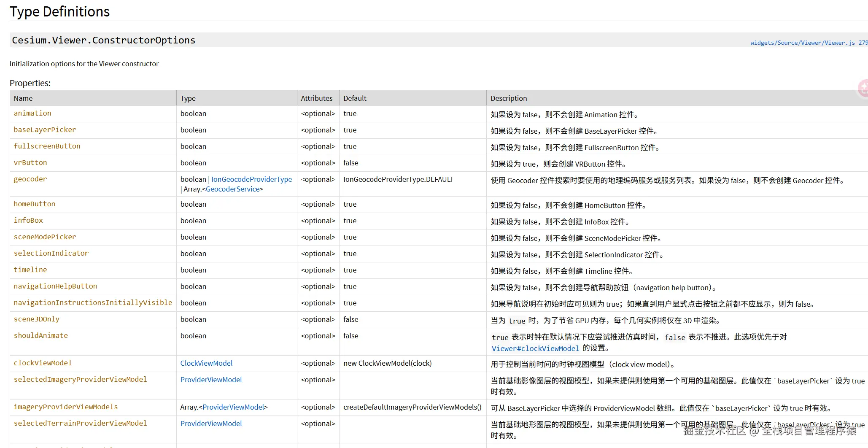Click the animation property name
The width and height of the screenshot is (868, 448).
(32, 113)
